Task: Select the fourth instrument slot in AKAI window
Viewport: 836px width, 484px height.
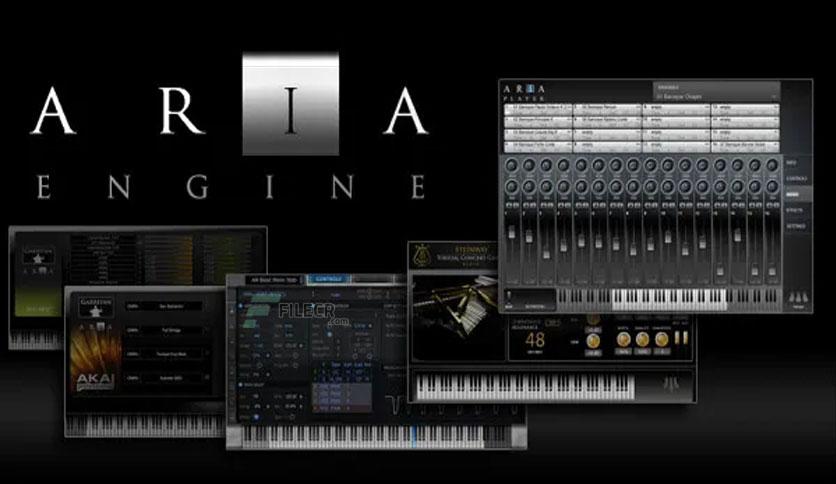Action: 164,378
